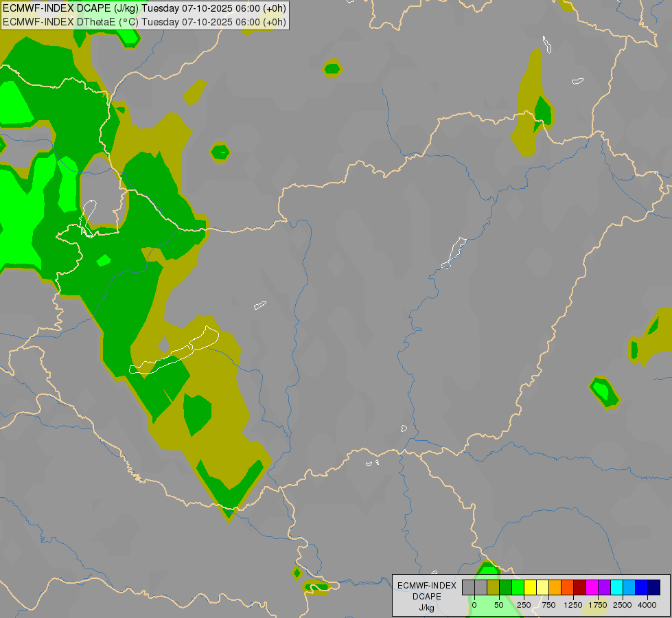Pick the orange swatch right of 750

coord(555,588)
